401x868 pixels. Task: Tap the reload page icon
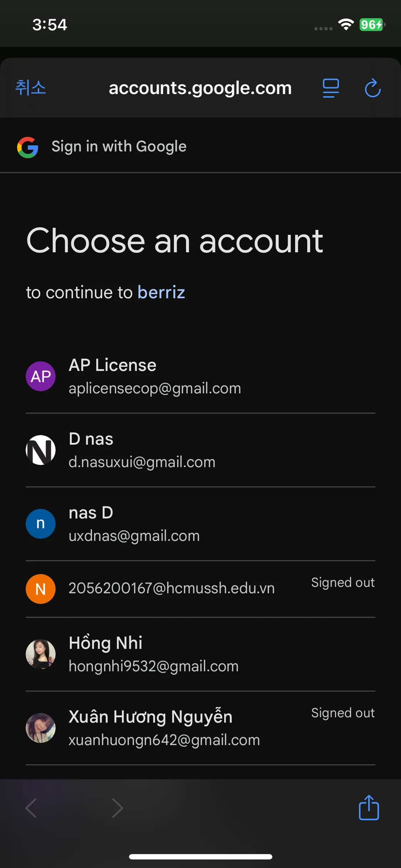[x=372, y=88]
